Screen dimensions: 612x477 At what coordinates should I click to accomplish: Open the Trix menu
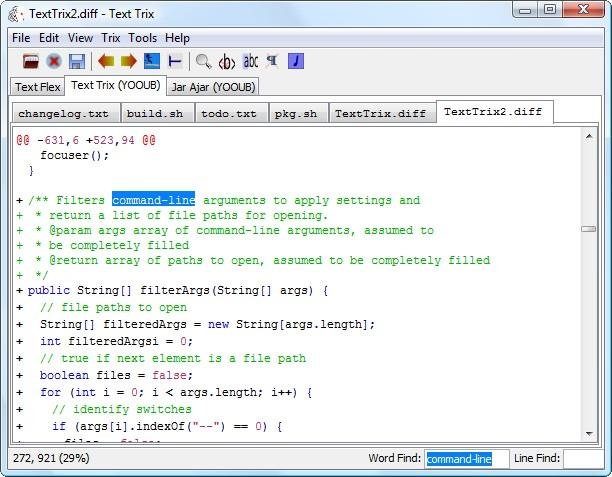point(110,38)
